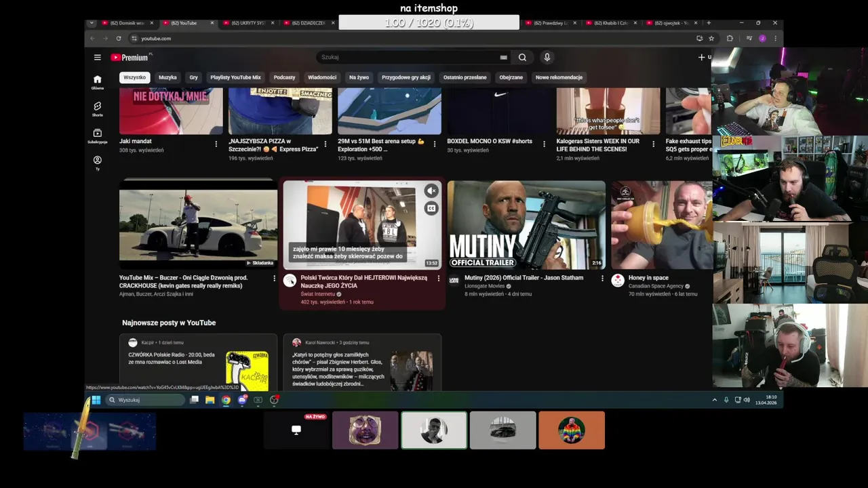The width and height of the screenshot is (868, 488).
Task: Open the YouTube guide hamburger menu
Action: (x=98, y=58)
